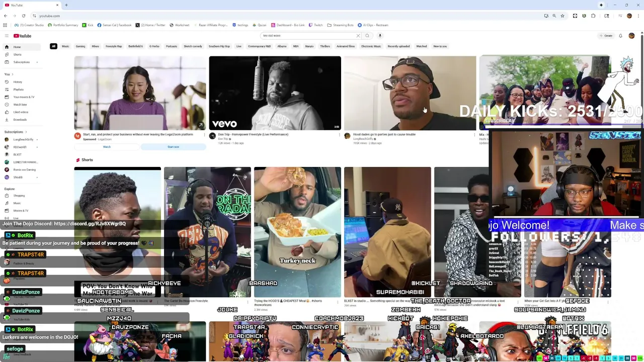Screen dimensions: 644x362
Task: Open the LongBeachGriffy channel subscription
Action: coord(22,139)
